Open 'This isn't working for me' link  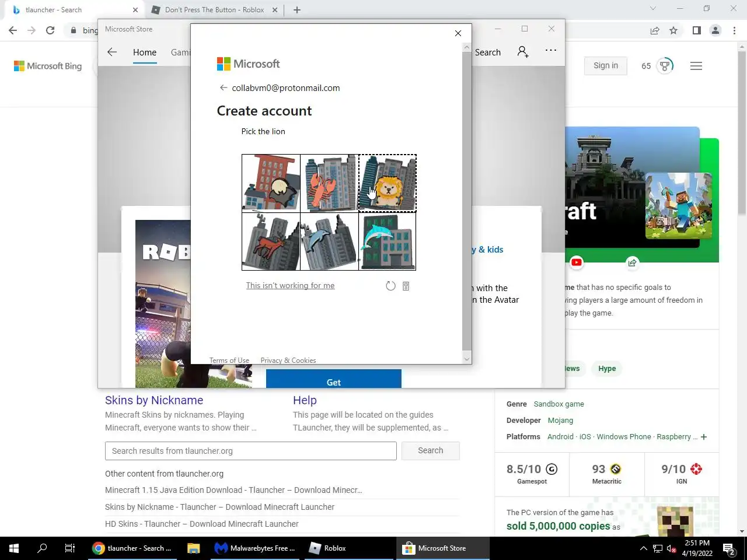pos(290,285)
